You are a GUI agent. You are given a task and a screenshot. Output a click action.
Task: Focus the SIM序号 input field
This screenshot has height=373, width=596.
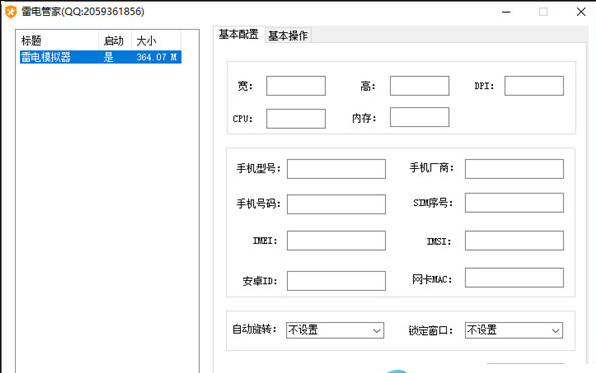pyautogui.click(x=514, y=203)
